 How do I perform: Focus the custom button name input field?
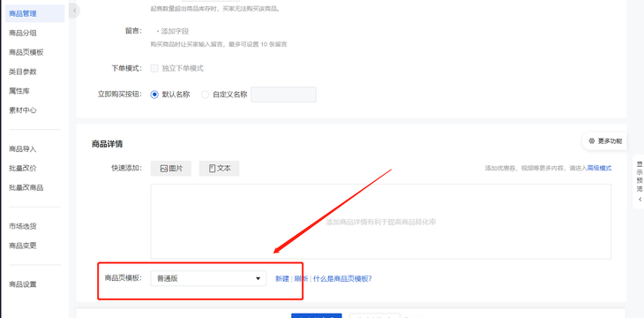point(283,95)
